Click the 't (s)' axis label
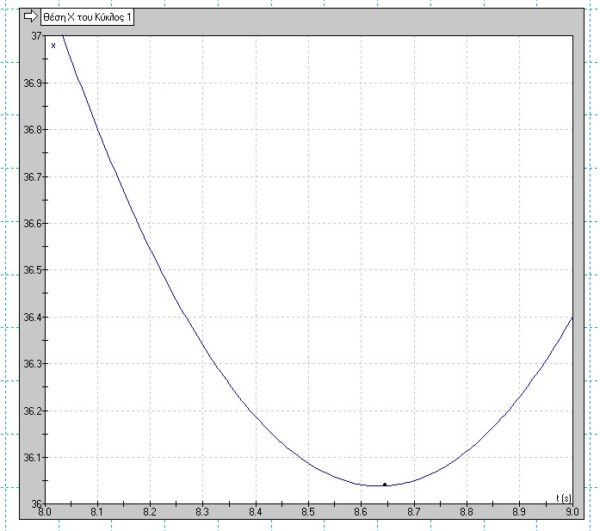This screenshot has height=531, width=600. (564, 498)
